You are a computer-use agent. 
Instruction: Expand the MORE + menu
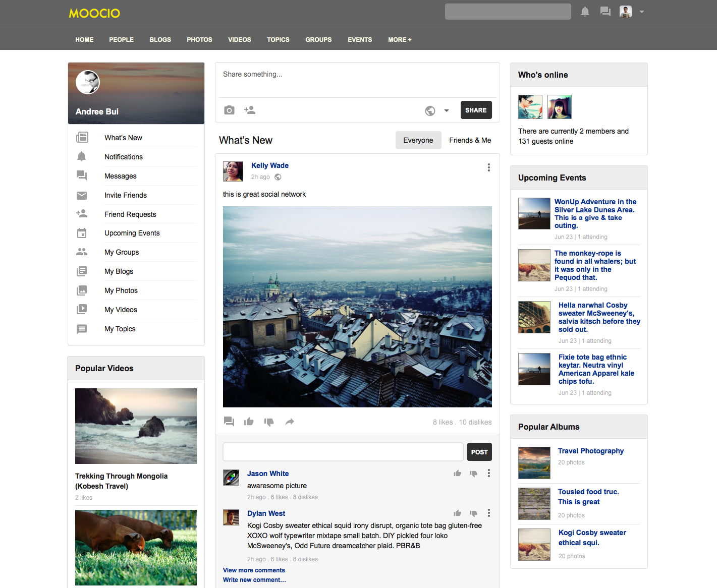click(400, 39)
